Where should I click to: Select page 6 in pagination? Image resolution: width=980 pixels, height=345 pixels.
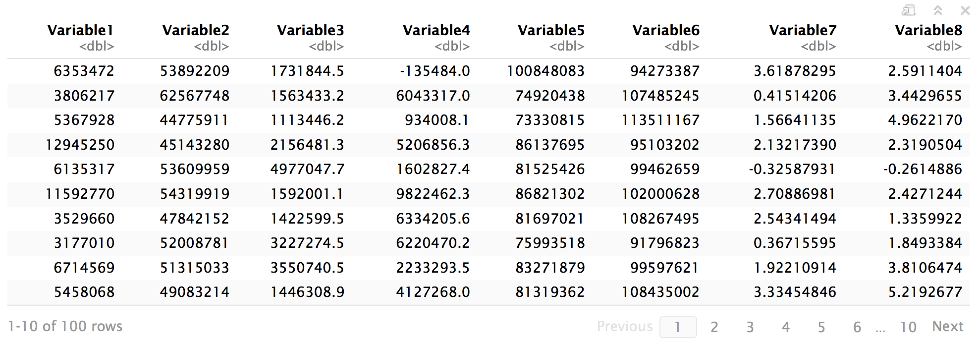pos(857,327)
